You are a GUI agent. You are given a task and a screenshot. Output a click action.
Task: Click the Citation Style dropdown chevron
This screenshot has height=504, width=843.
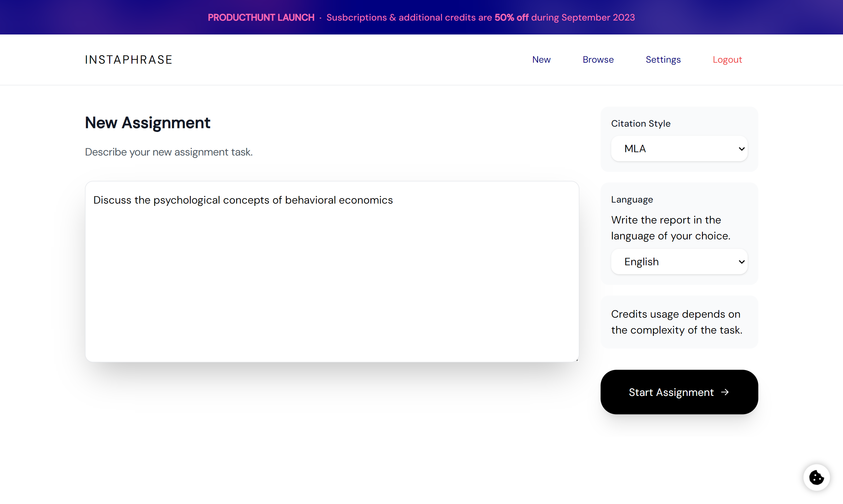pyautogui.click(x=741, y=149)
